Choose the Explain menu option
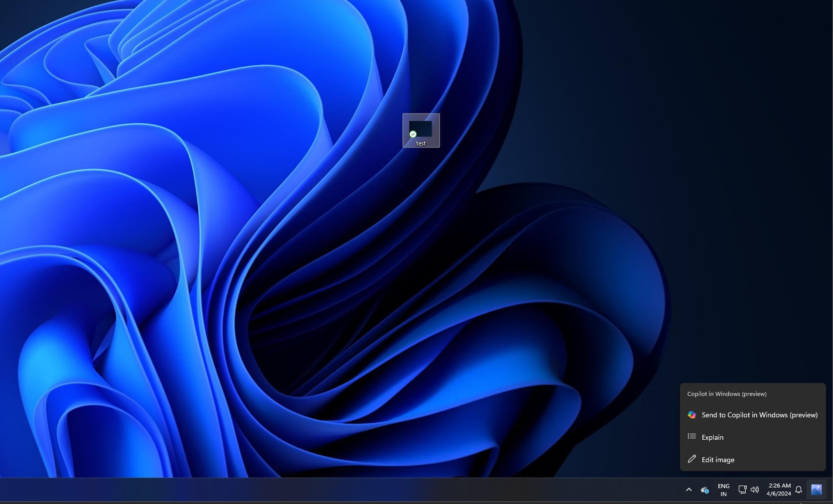This screenshot has height=504, width=833. click(x=712, y=437)
